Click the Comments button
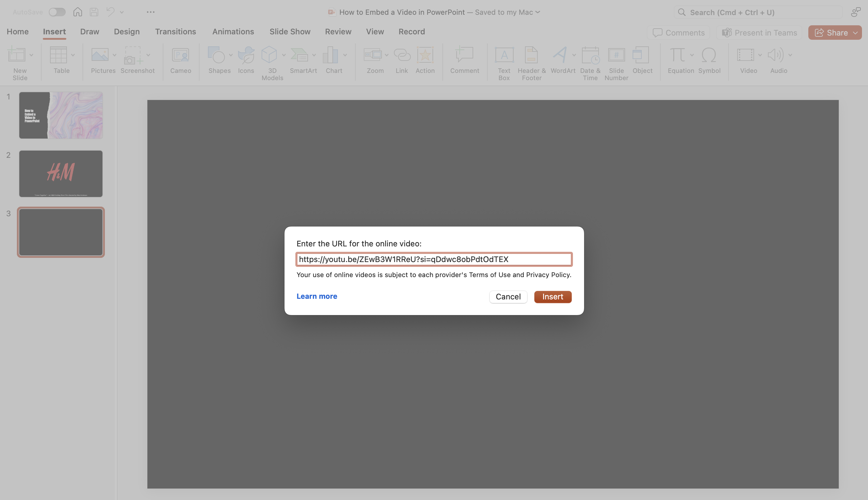This screenshot has width=868, height=500. click(678, 33)
